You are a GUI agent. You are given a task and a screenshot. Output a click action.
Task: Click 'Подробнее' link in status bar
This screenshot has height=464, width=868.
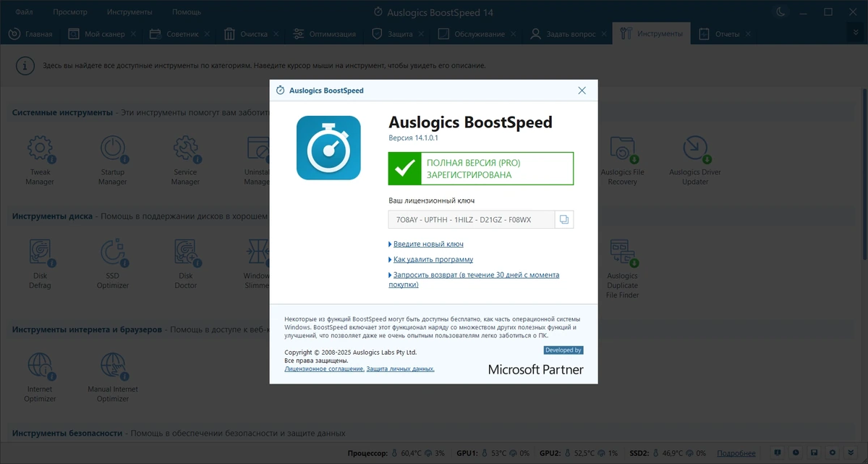tap(738, 453)
